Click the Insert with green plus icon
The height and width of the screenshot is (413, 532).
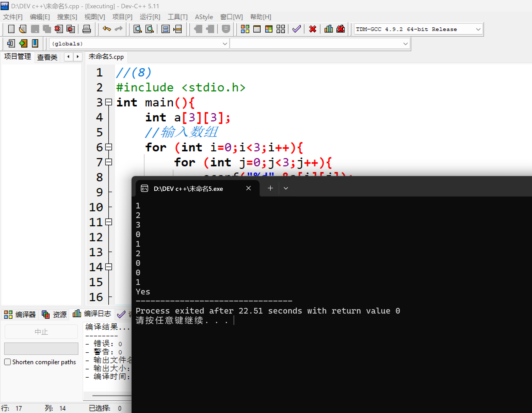(23, 43)
